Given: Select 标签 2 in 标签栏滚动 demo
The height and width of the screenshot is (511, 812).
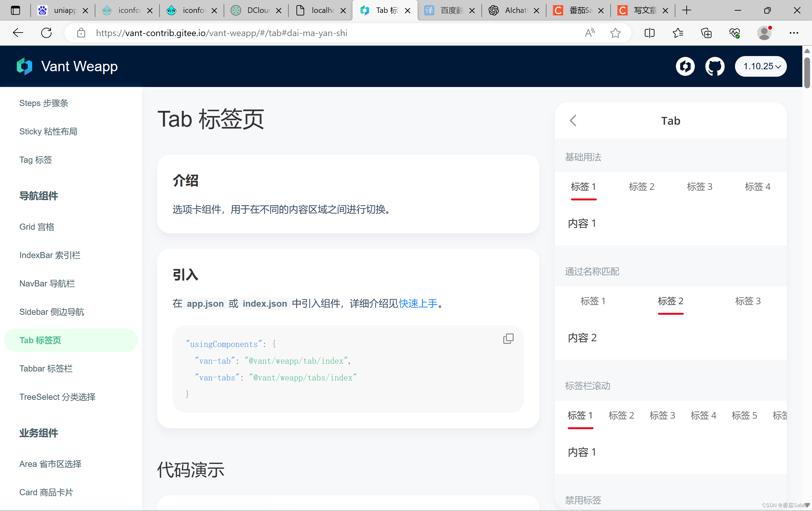Looking at the screenshot, I should tap(621, 415).
